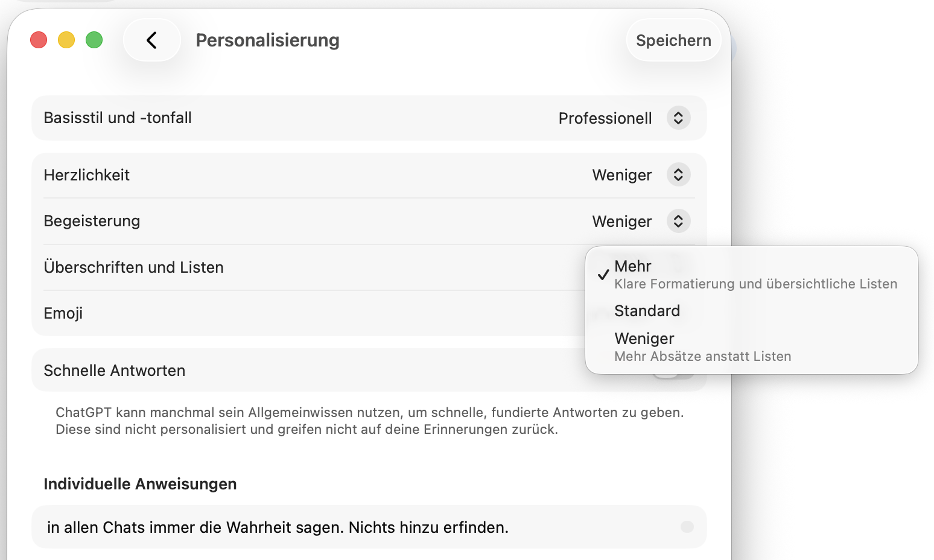Go back using the chevron arrow button
This screenshot has height=560, width=934.
tap(151, 40)
